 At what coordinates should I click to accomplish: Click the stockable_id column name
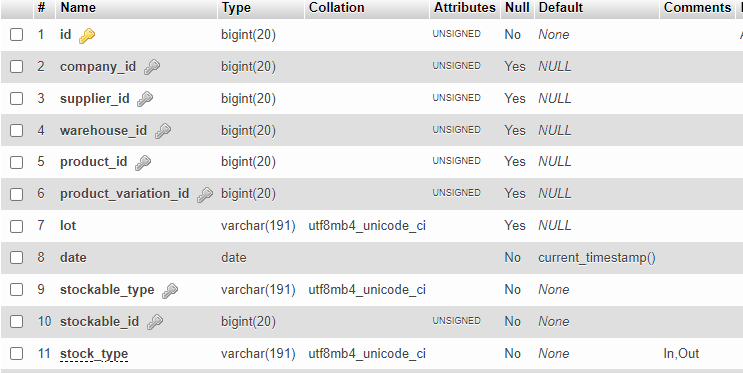pos(100,321)
